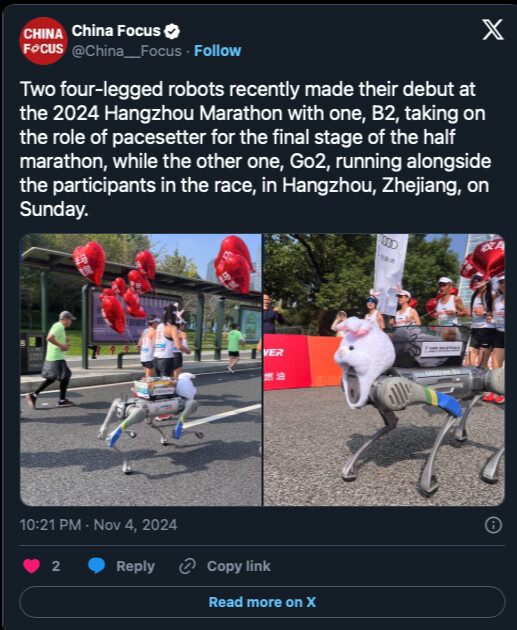Image resolution: width=517 pixels, height=630 pixels.
Task: Click the plush bunny head in right photo
Action: 364,360
